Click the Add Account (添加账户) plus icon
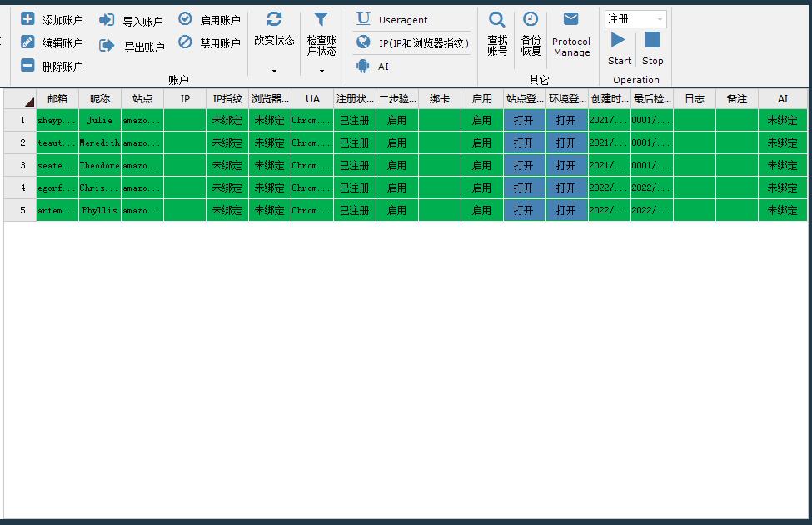This screenshot has height=525, width=812. tap(27, 19)
